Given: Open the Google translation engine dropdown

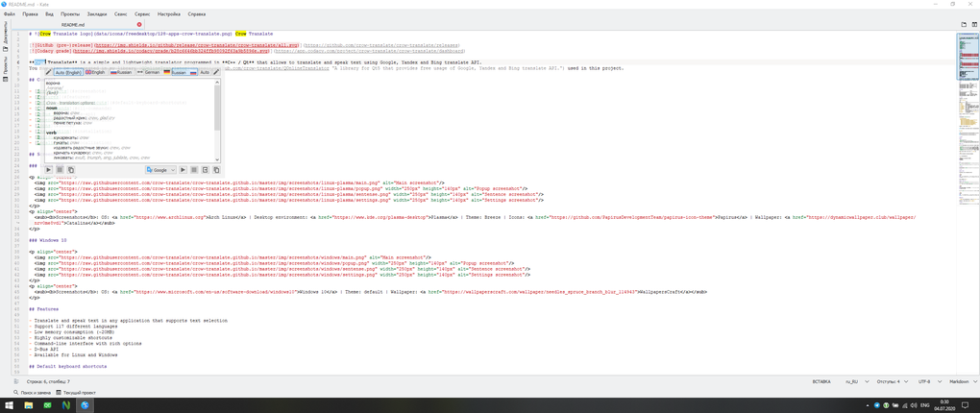Looking at the screenshot, I should [160, 169].
